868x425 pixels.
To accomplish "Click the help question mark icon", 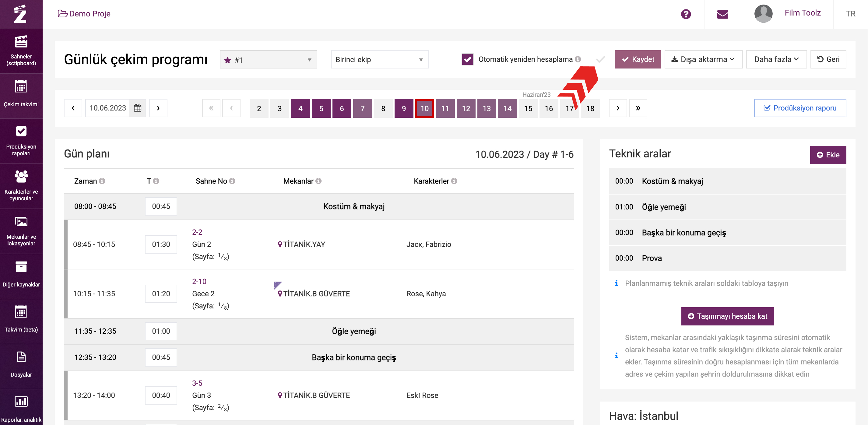I will 686,14.
